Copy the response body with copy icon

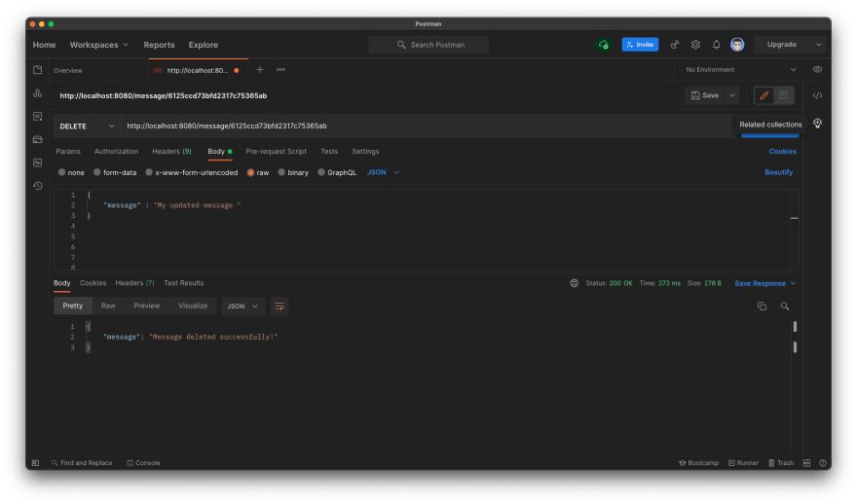pyautogui.click(x=762, y=306)
